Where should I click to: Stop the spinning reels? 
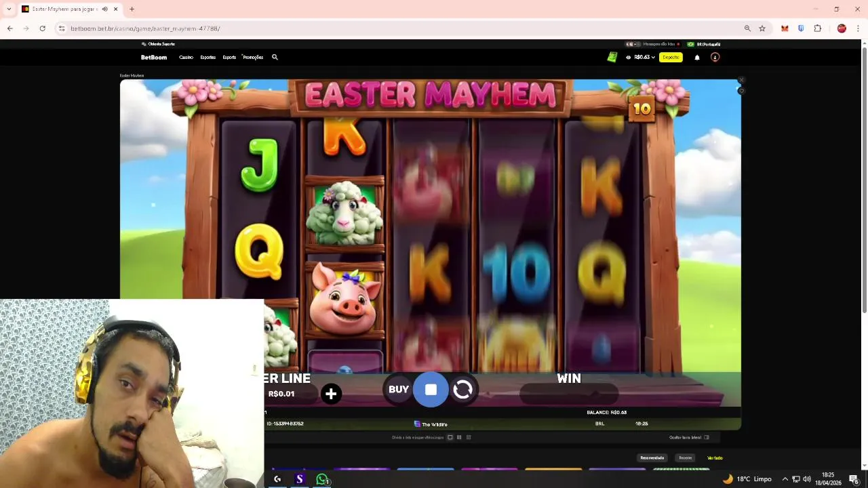431,390
